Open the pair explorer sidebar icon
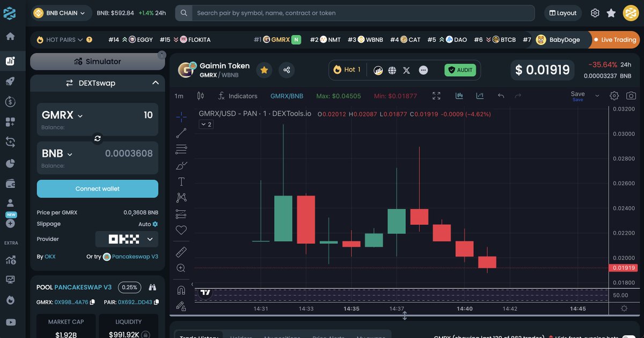The width and height of the screenshot is (644, 338). [x=10, y=61]
